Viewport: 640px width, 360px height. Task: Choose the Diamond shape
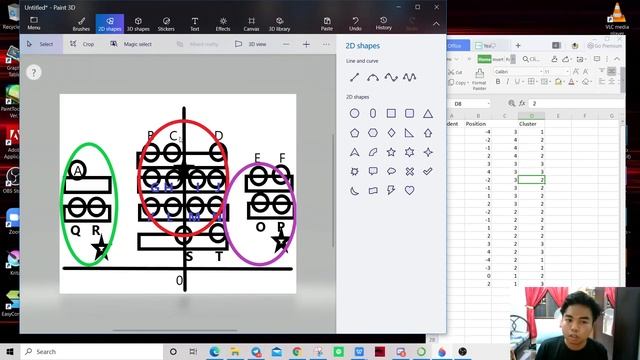point(391,133)
